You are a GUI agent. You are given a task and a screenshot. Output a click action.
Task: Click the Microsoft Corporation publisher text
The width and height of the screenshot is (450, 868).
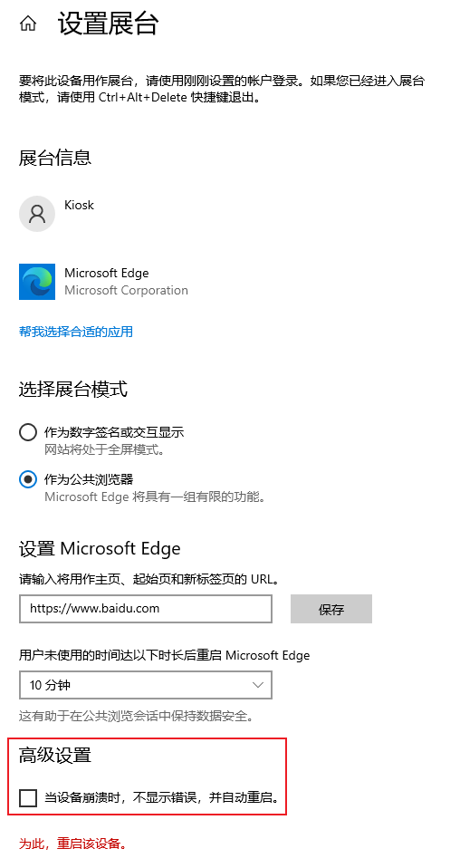[x=126, y=290]
